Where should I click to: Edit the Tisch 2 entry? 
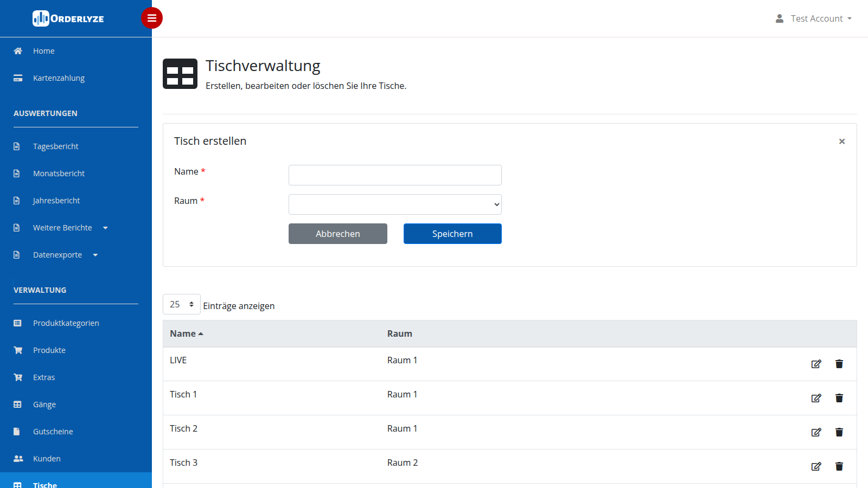(816, 432)
